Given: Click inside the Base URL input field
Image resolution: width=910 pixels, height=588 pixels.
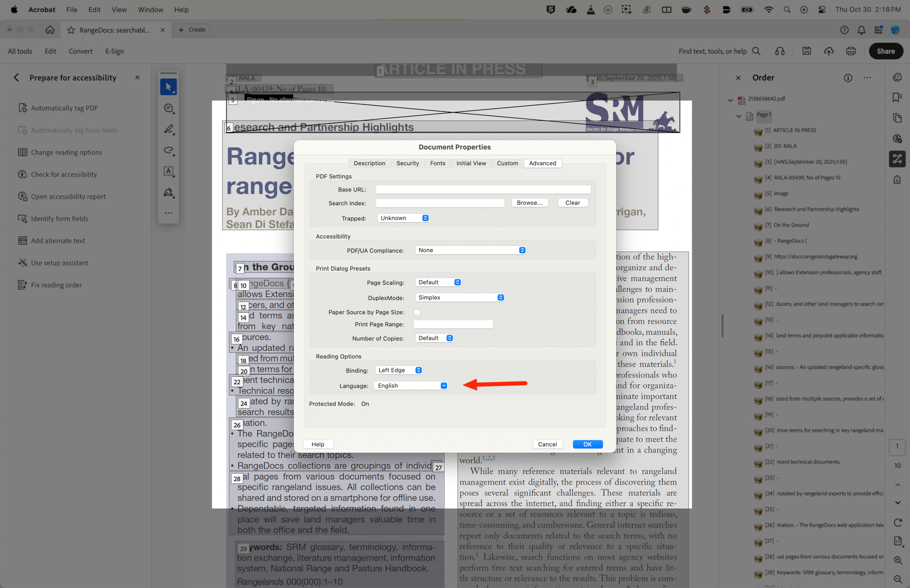Looking at the screenshot, I should tap(482, 189).
